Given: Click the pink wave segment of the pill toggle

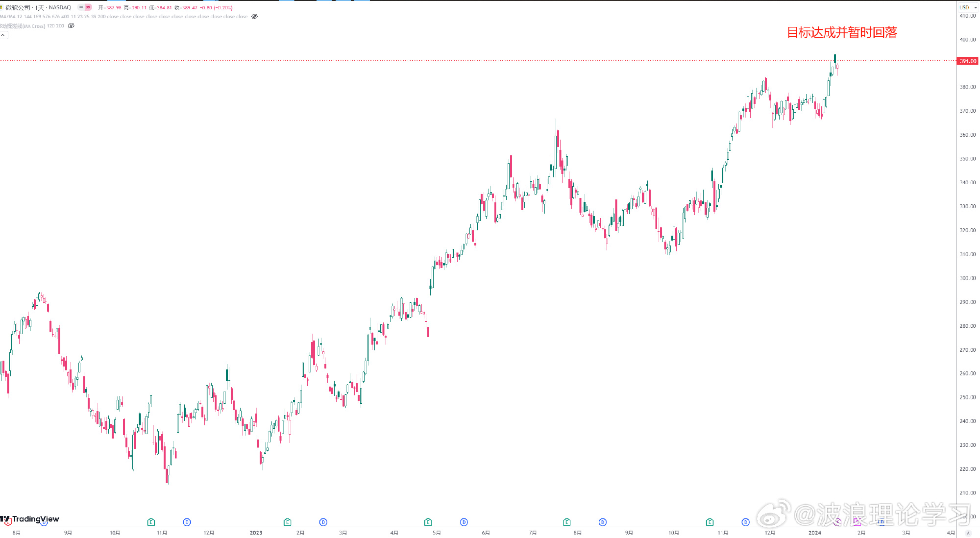Looking at the screenshot, I should tap(88, 7).
